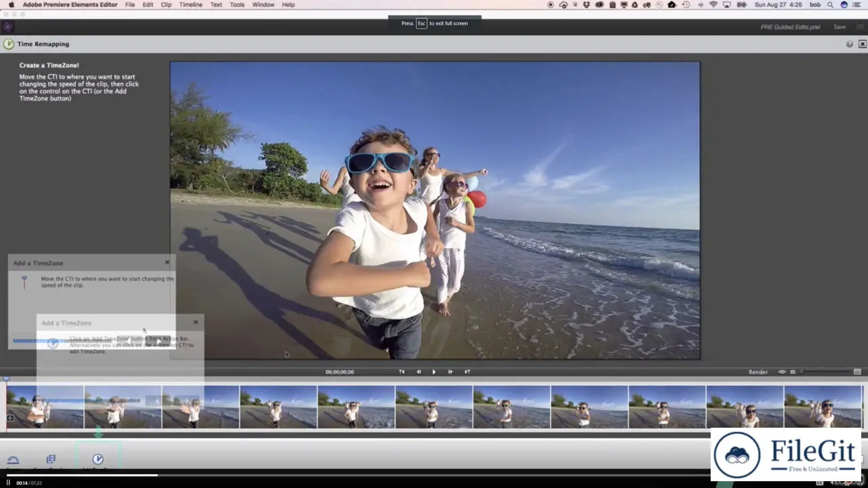Click the bob user name in the menu bar
The width and height of the screenshot is (868, 488).
point(815,5)
